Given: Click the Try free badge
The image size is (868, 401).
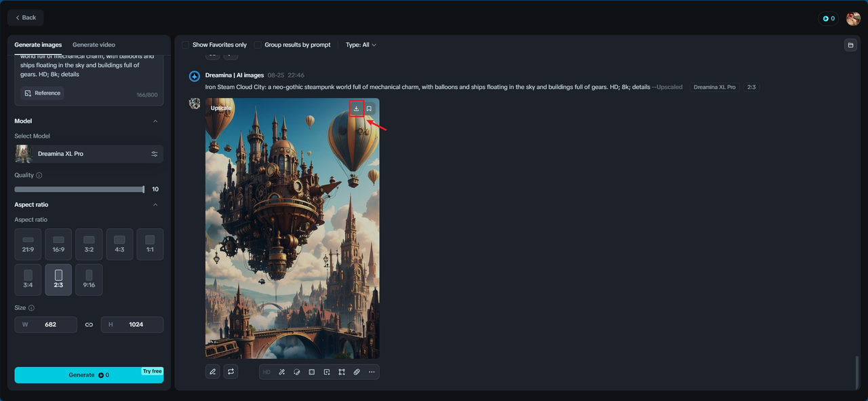Looking at the screenshot, I should pos(153,371).
